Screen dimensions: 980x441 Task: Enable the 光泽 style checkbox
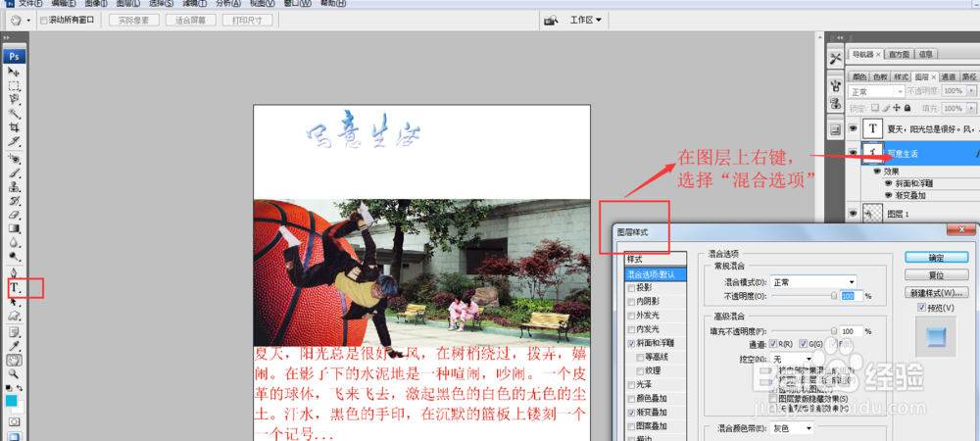coord(631,385)
